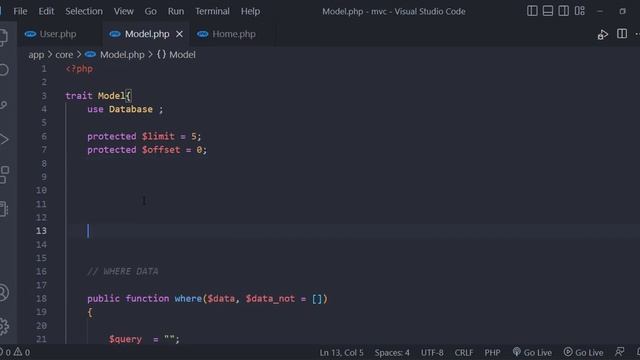Click 'protected $offset = 0;' line
The height and width of the screenshot is (360, 640).
click(x=147, y=150)
